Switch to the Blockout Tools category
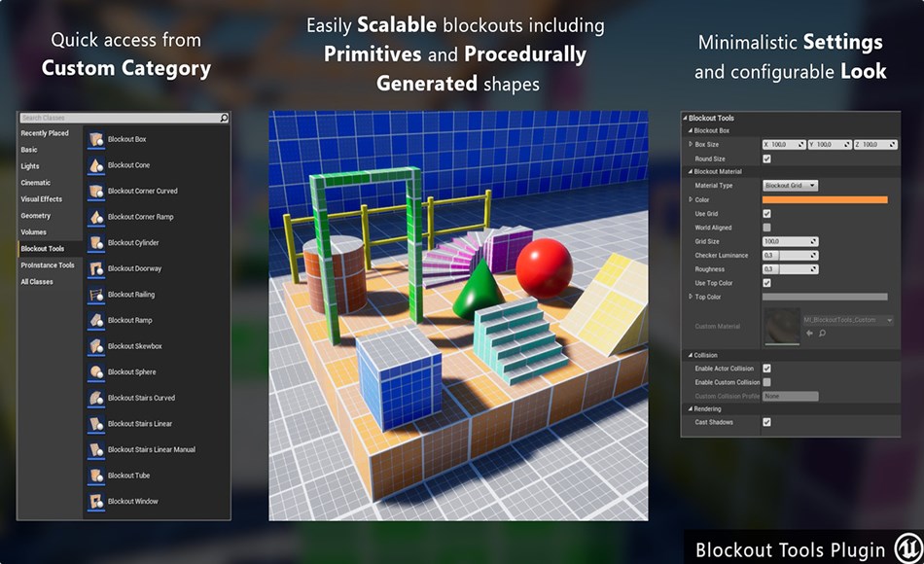The image size is (924, 564). (x=44, y=248)
